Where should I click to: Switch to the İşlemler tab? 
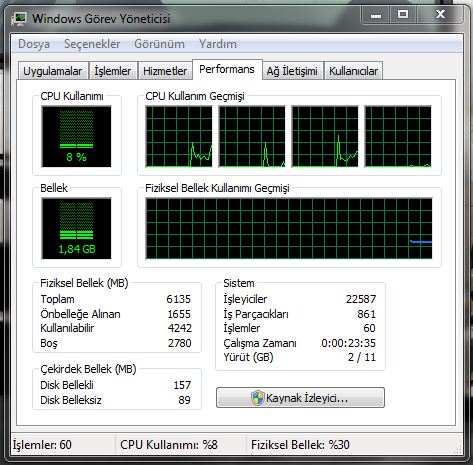pyautogui.click(x=113, y=71)
